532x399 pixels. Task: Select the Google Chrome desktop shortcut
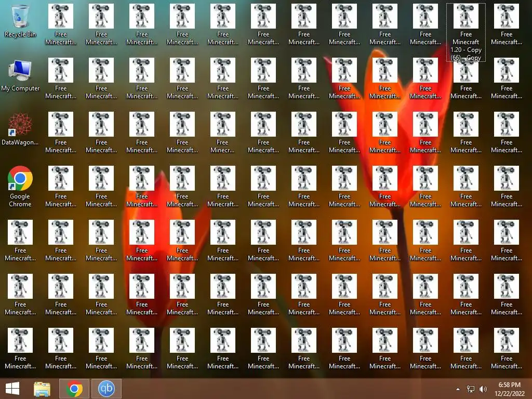(20, 187)
